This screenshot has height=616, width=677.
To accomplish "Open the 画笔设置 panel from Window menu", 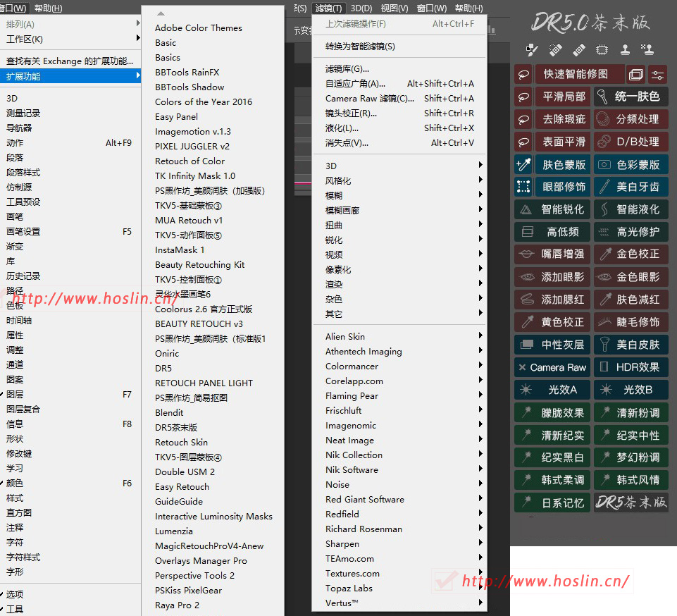I will click(x=70, y=232).
